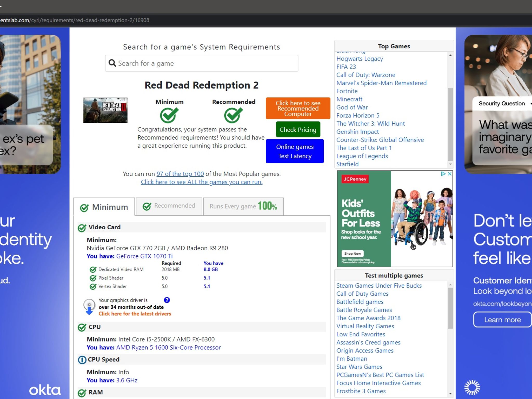Click the blue question mark help icon
This screenshot has width=532, height=399.
pos(167,300)
